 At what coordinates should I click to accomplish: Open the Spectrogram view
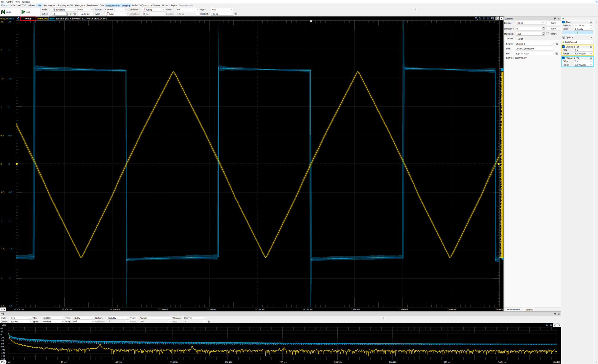click(49, 5)
